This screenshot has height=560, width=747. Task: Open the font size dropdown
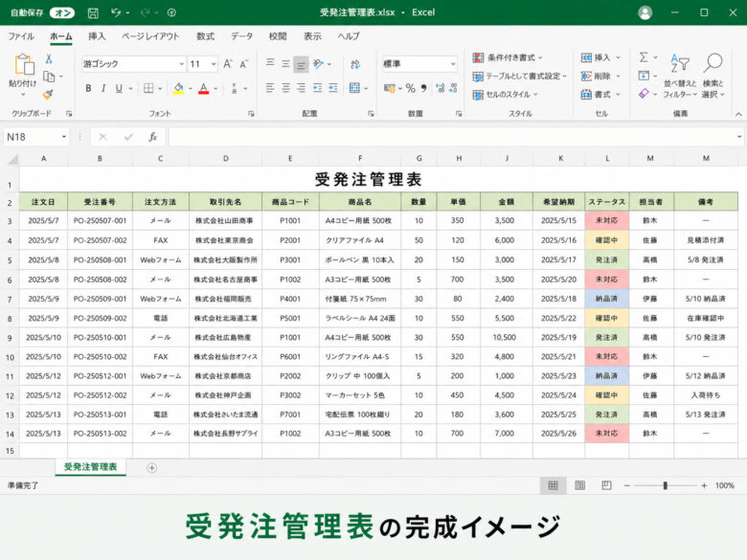coord(214,64)
